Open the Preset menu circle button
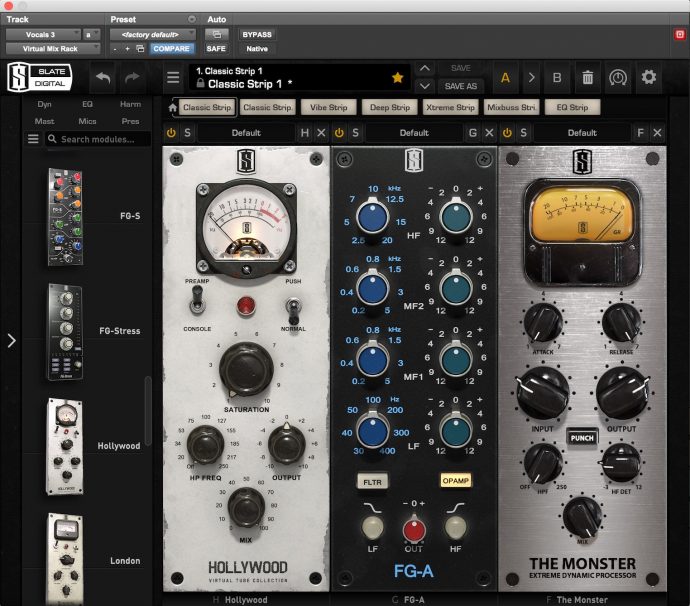The width and height of the screenshot is (690, 606). (x=192, y=19)
